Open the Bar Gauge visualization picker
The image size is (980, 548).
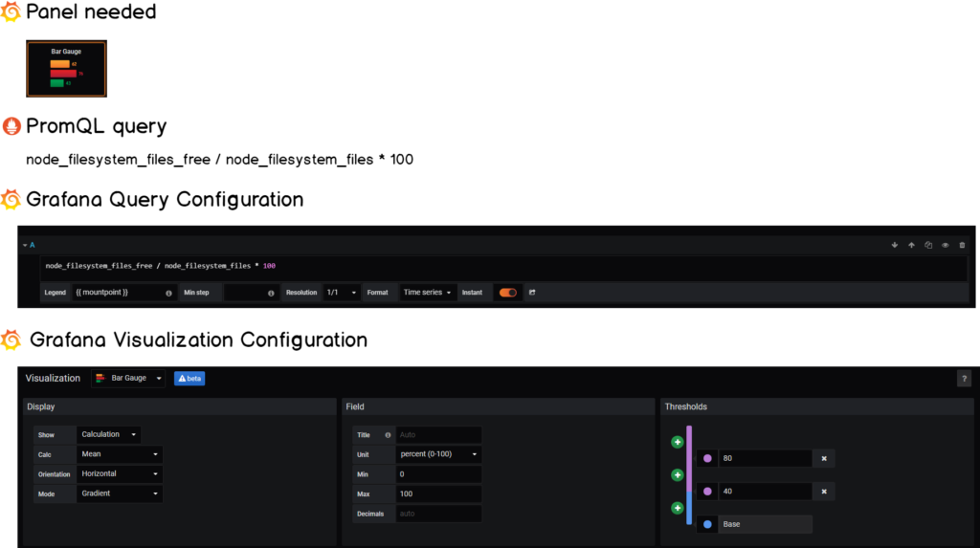[x=128, y=378]
